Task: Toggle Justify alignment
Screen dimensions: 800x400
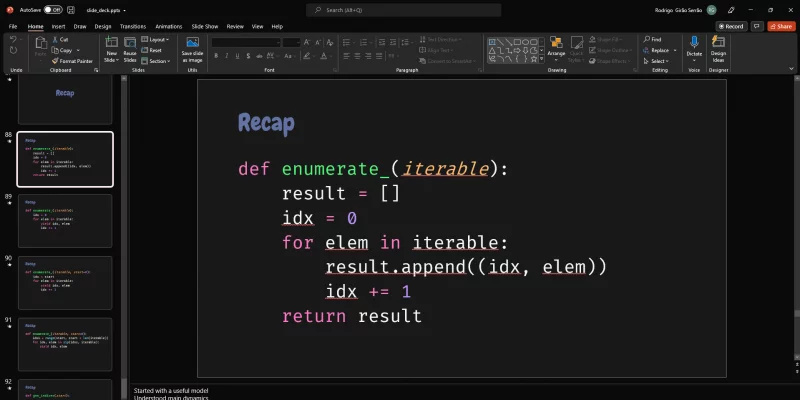Action: pos(379,56)
